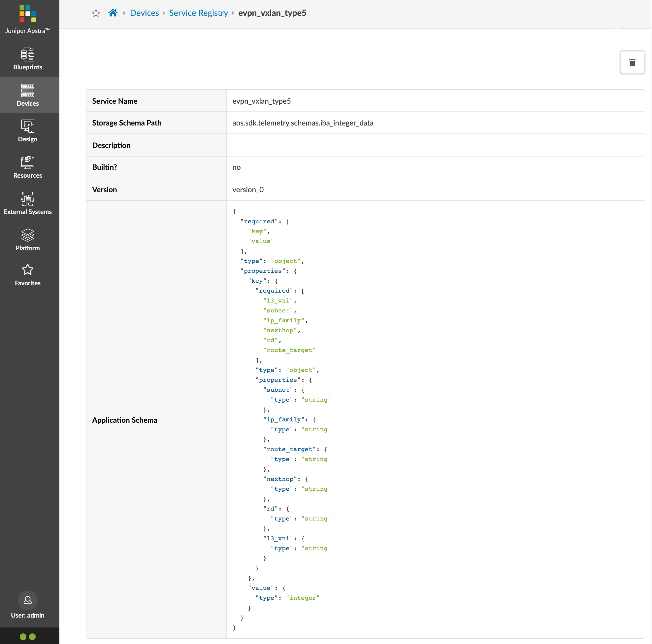This screenshot has width=652, height=644.
Task: Click the Devices breadcrumb link
Action: 144,13
